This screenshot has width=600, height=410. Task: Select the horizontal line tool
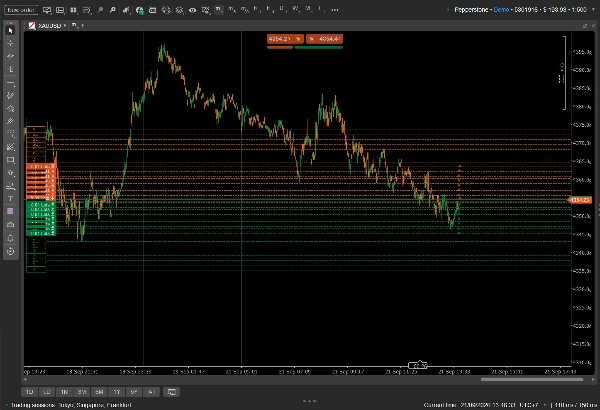pos(11,83)
